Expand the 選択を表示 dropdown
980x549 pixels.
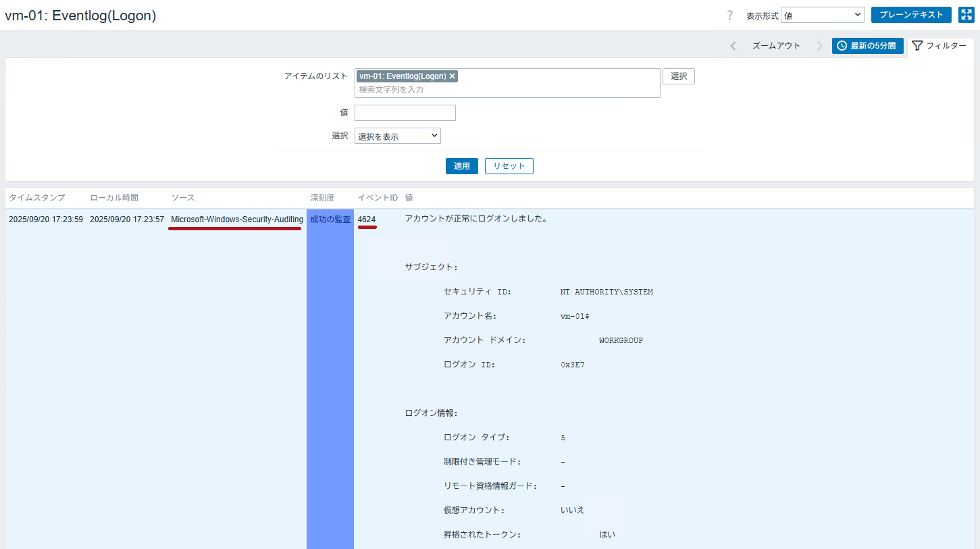point(397,136)
